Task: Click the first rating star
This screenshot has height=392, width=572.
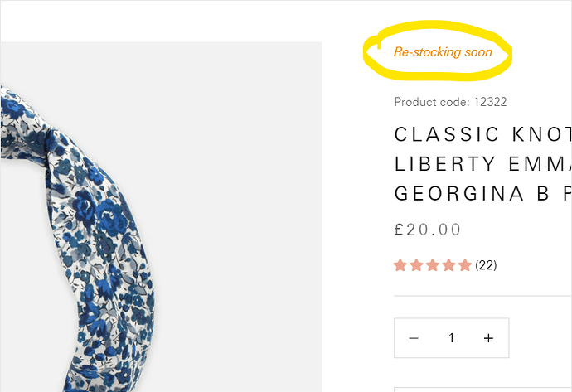Action: click(400, 265)
